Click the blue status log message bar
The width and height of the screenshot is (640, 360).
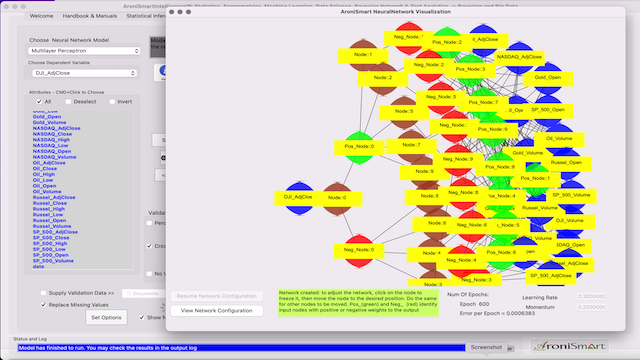[241, 348]
